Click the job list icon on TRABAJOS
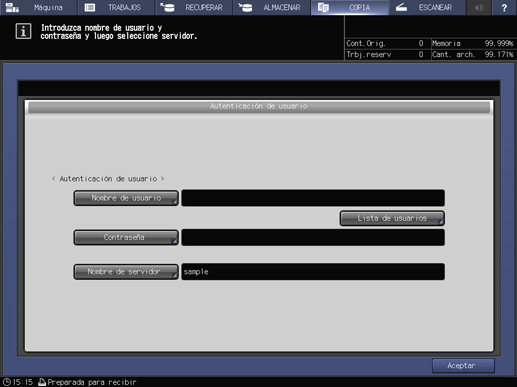The image size is (517, 387). tap(90, 7)
